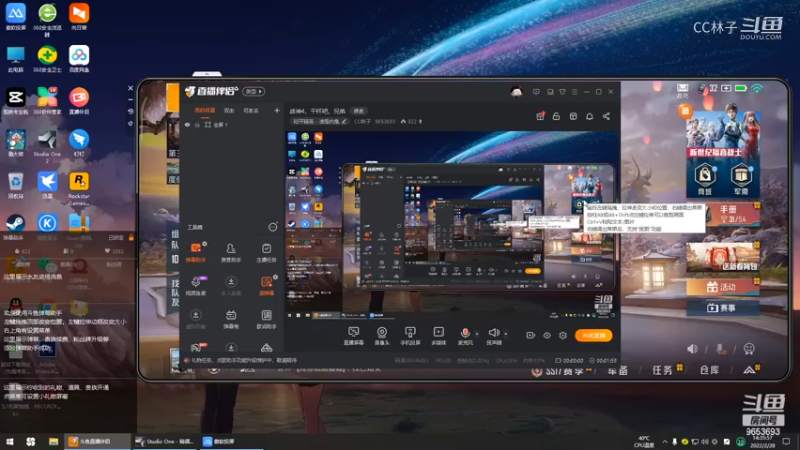This screenshot has height=450, width=800.
Task: Toggle preview eye icon beside settings gear
Action: (547, 335)
